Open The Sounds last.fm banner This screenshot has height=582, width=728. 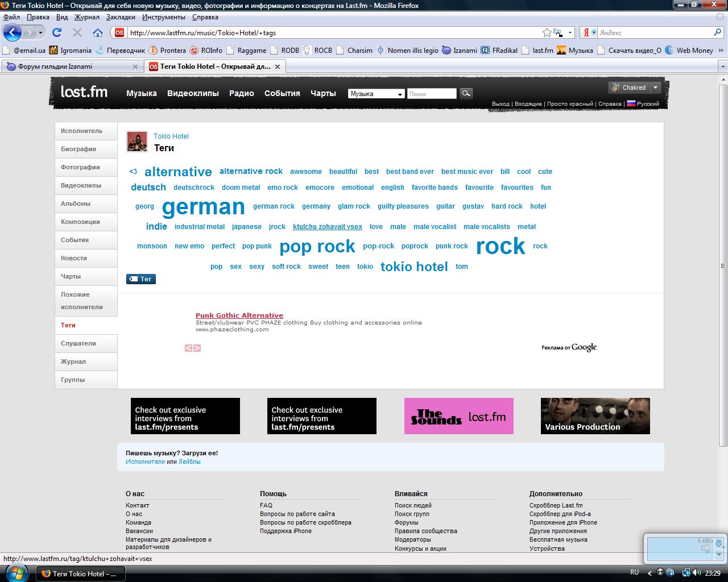point(459,416)
